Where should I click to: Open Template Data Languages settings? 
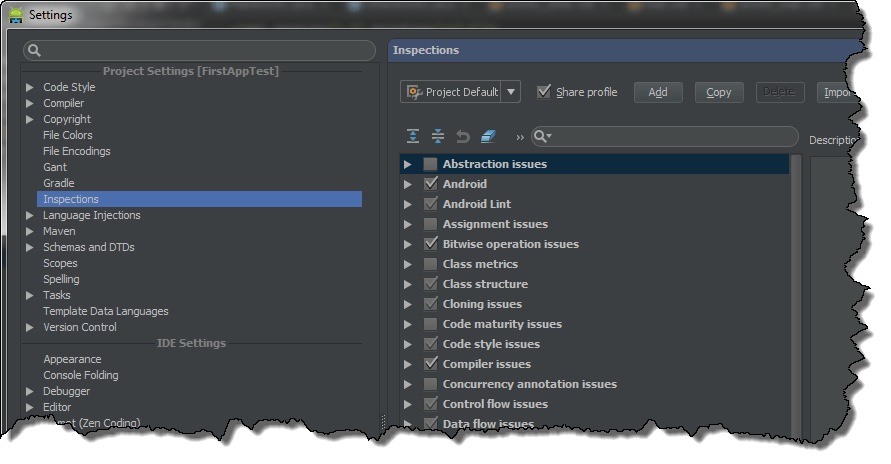click(106, 311)
